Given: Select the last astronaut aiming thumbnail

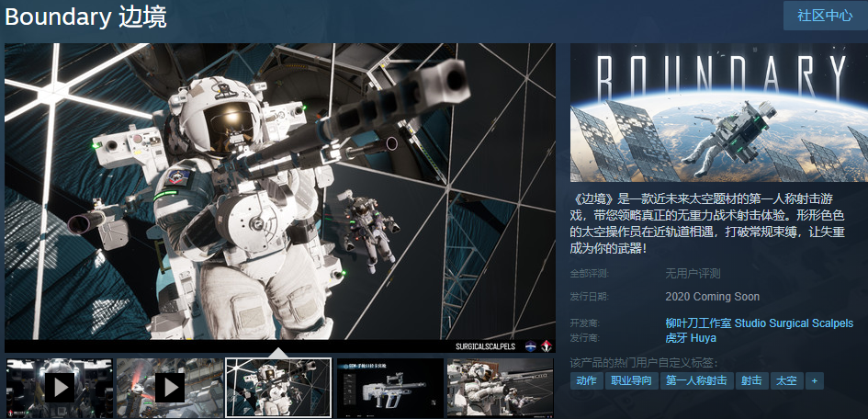Looking at the screenshot, I should click(x=500, y=388).
